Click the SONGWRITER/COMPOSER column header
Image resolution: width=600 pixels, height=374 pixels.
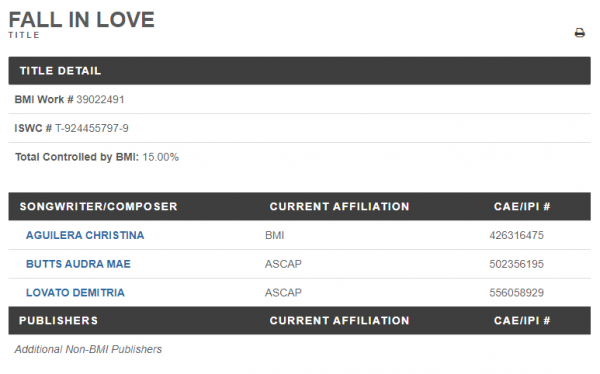[98, 206]
